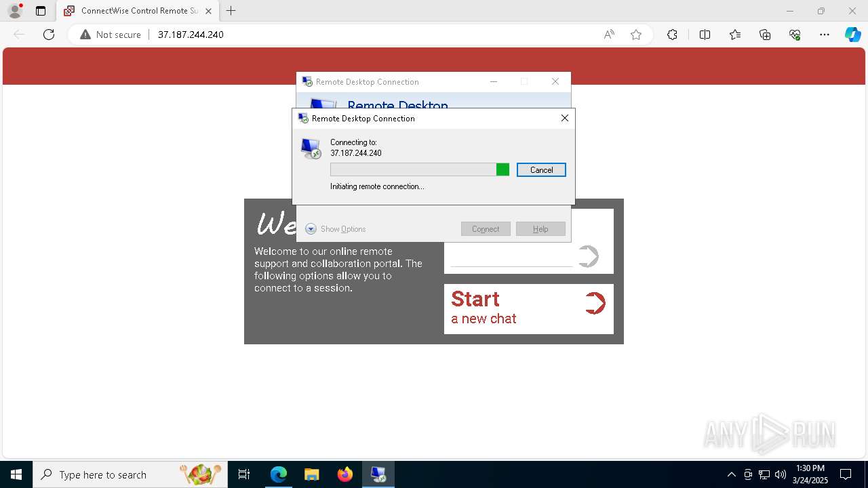This screenshot has height=488, width=868.
Task: Click the address bar URL
Action: tap(191, 35)
